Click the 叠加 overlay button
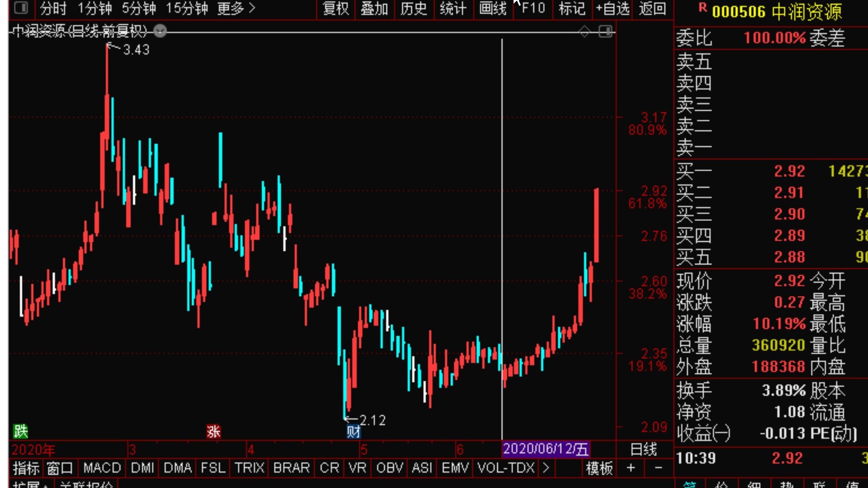 point(374,8)
